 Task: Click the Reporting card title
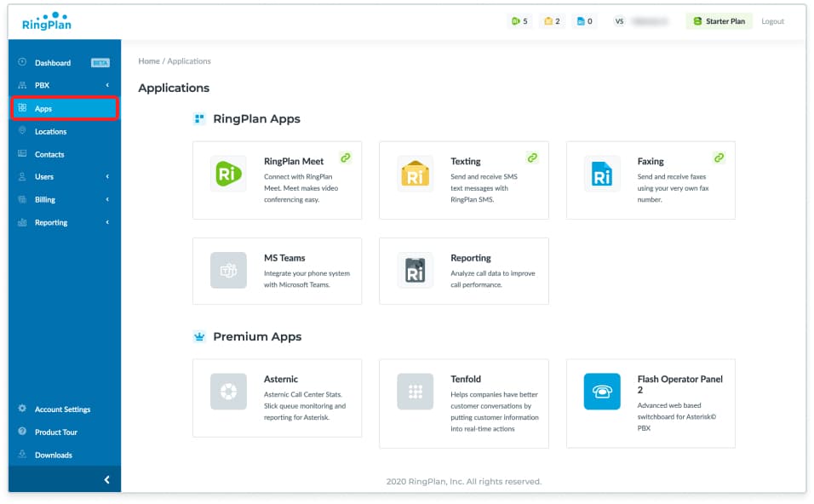[470, 258]
